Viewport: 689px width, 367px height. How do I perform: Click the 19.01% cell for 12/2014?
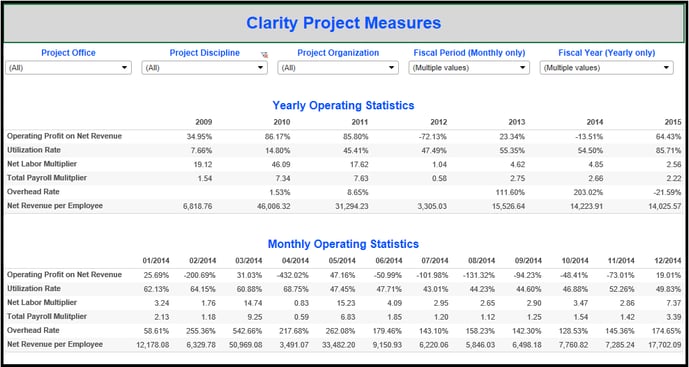669,275
